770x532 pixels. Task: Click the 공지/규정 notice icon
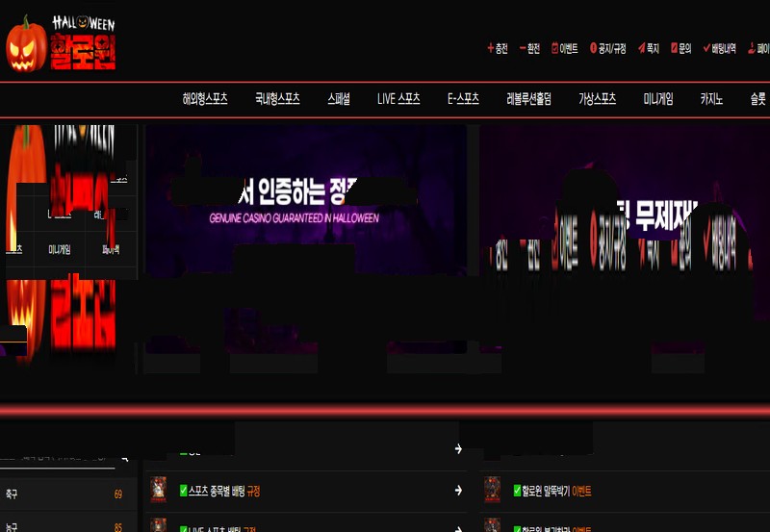593,48
